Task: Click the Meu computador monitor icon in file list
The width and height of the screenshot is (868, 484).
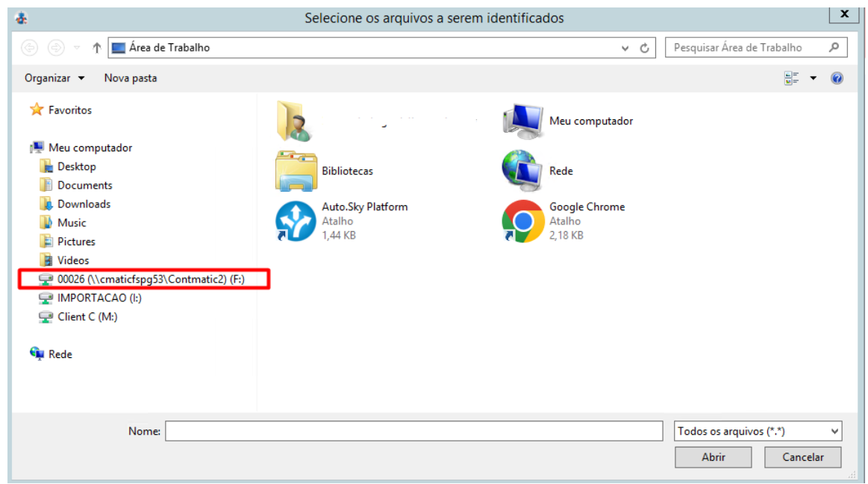Action: point(522,121)
